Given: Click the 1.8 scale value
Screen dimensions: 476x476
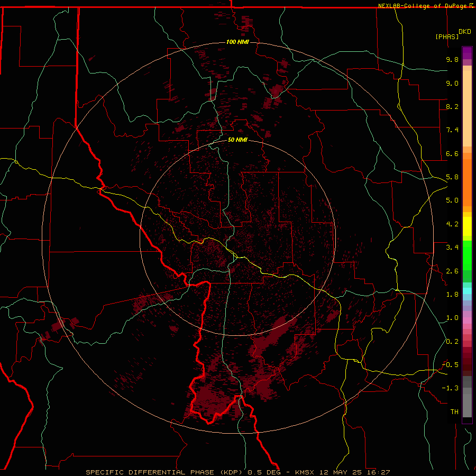Looking at the screenshot, I should tap(452, 295).
